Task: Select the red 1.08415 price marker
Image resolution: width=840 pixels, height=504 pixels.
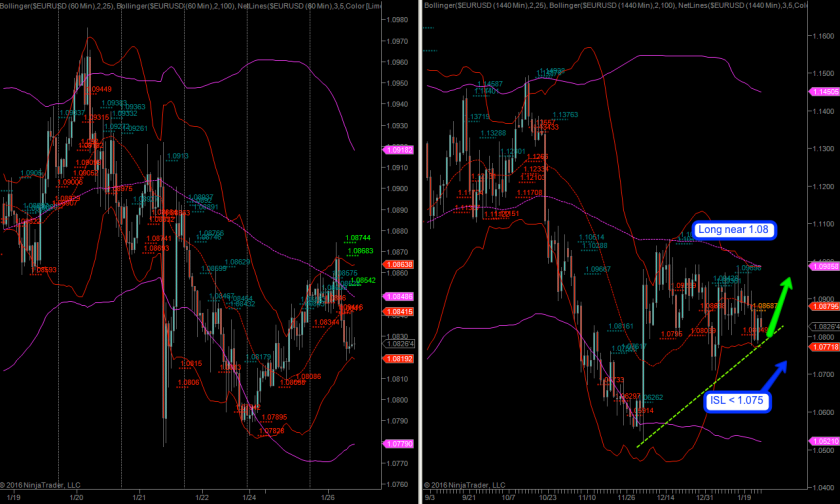Action: click(399, 312)
